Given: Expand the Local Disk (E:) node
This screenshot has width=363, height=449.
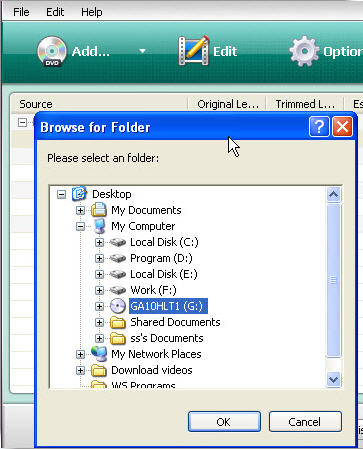Looking at the screenshot, I should pyautogui.click(x=99, y=274).
